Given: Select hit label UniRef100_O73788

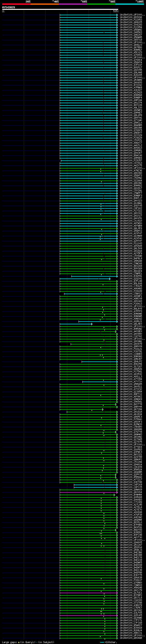Looking at the screenshot, I should [131, 603].
